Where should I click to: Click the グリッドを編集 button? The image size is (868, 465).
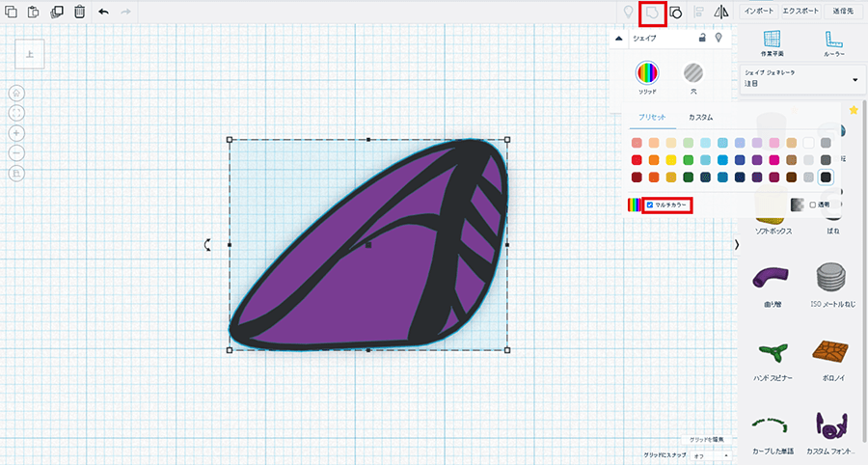coord(706,440)
